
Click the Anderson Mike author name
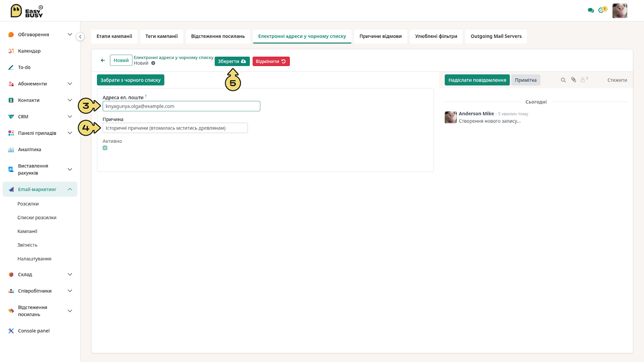click(476, 114)
